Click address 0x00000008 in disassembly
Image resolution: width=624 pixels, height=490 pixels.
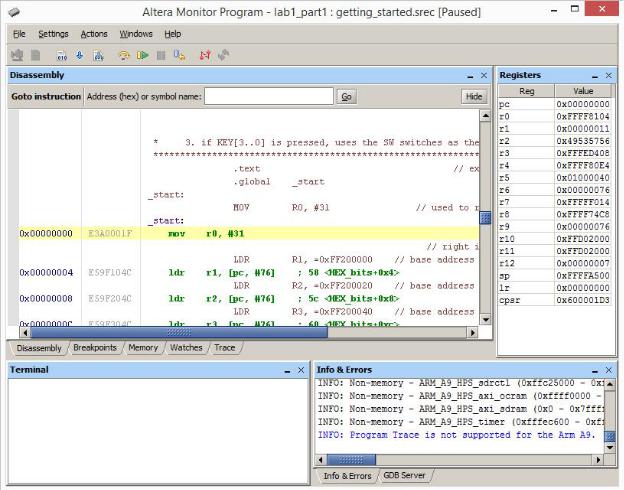[x=46, y=299]
